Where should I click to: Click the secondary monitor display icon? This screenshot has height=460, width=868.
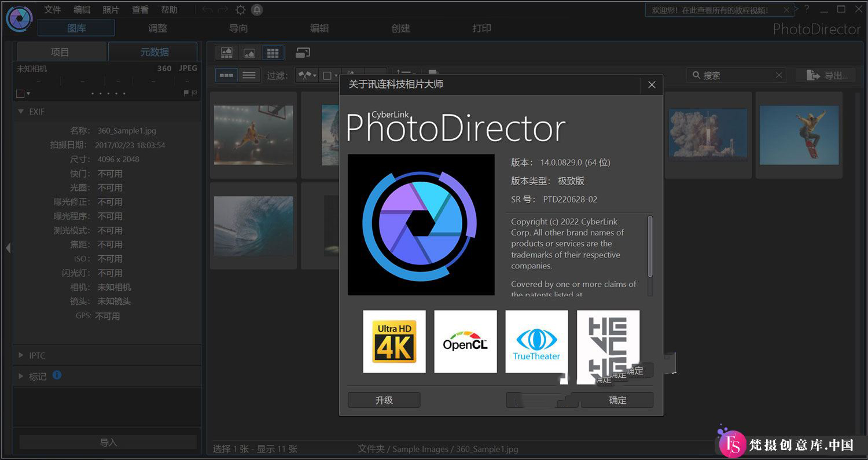click(303, 53)
